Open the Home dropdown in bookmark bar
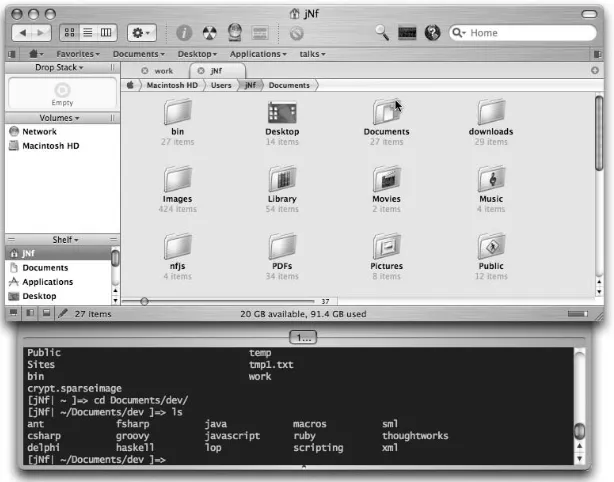This screenshot has width=614, height=482. [36, 54]
